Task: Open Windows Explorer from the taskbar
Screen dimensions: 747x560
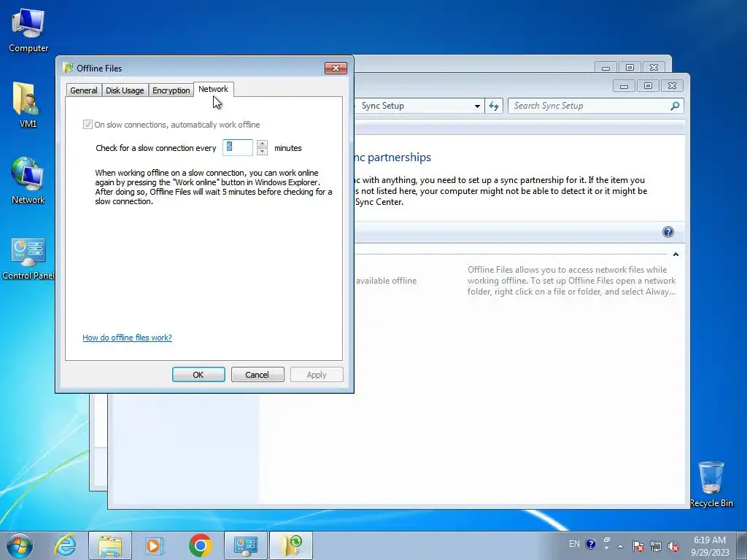Action: click(x=110, y=545)
